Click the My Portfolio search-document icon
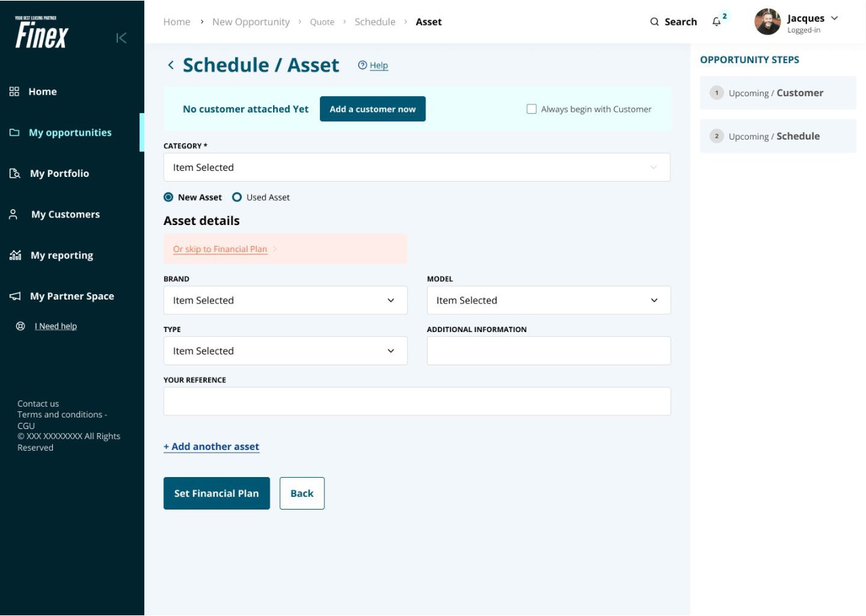The image size is (866, 616). [15, 173]
